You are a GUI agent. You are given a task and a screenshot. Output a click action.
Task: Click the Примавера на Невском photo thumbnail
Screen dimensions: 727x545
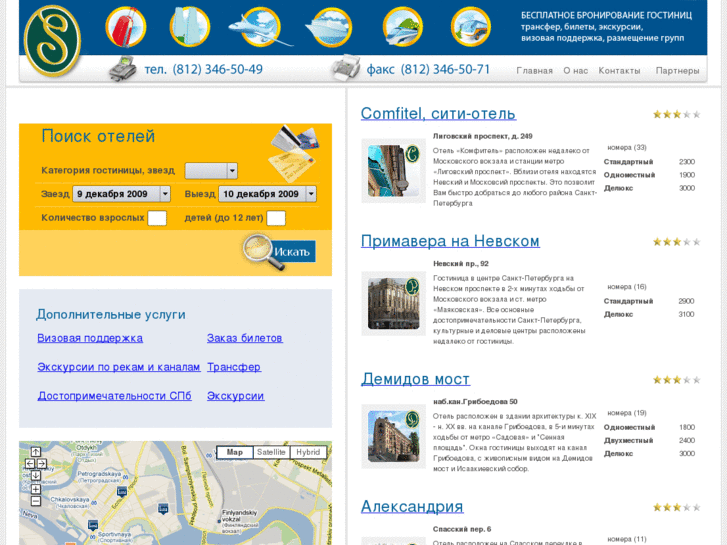click(394, 303)
